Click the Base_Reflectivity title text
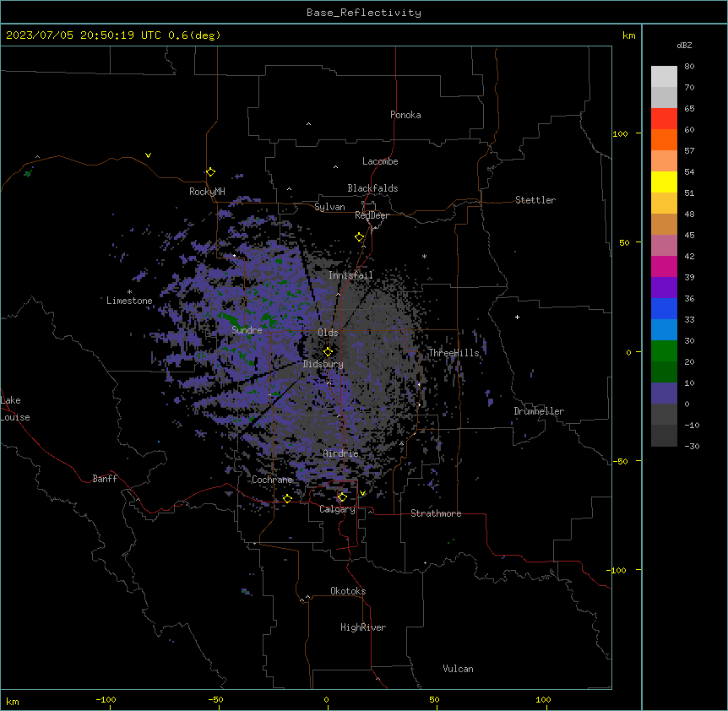Image resolution: width=728 pixels, height=711 pixels. coord(364,13)
